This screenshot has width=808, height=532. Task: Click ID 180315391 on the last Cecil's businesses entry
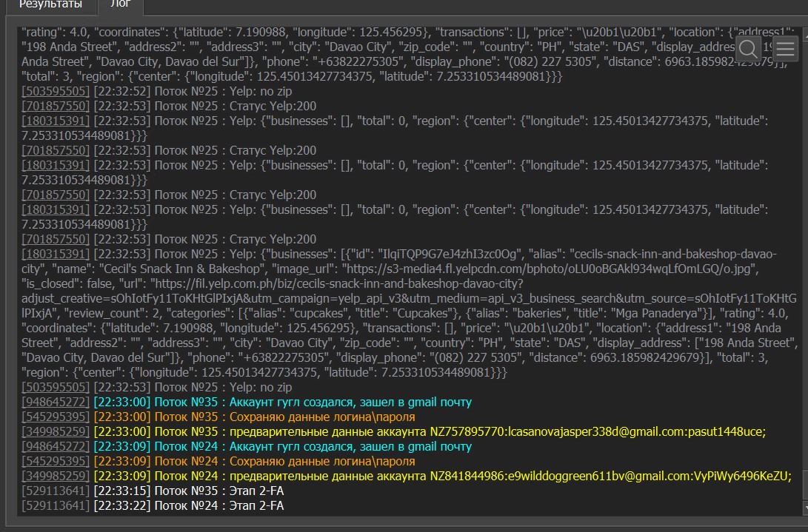tap(56, 255)
